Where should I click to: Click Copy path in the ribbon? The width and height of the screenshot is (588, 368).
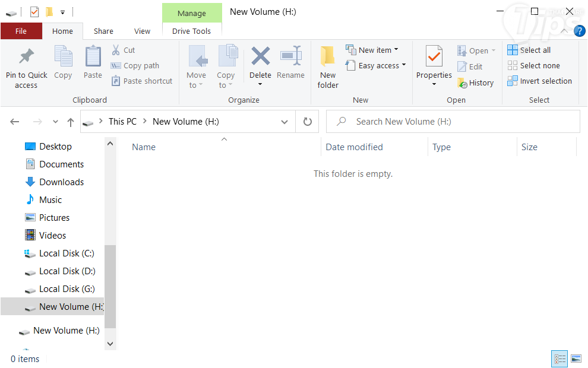(x=135, y=65)
